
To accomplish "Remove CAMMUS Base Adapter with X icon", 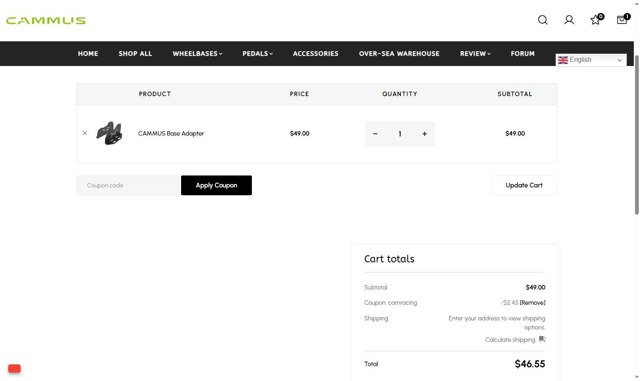I will pos(85,133).
